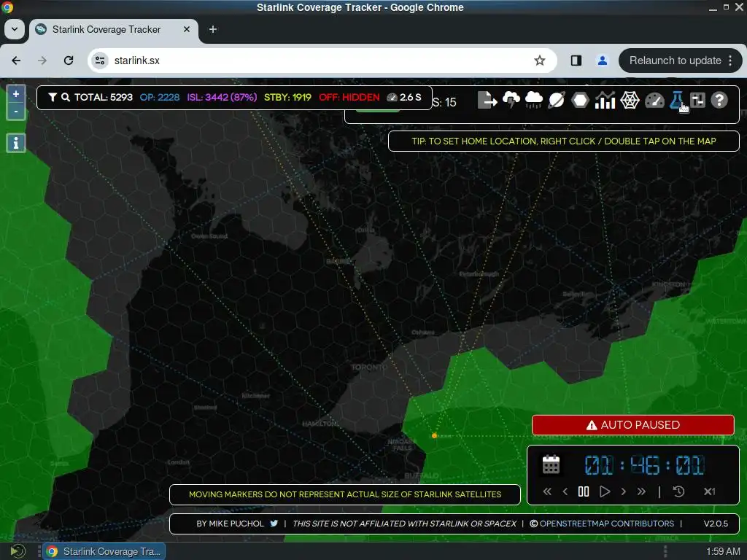Image resolution: width=747 pixels, height=560 pixels.
Task: Click the TORONTO label on the map
Action: pos(368,367)
